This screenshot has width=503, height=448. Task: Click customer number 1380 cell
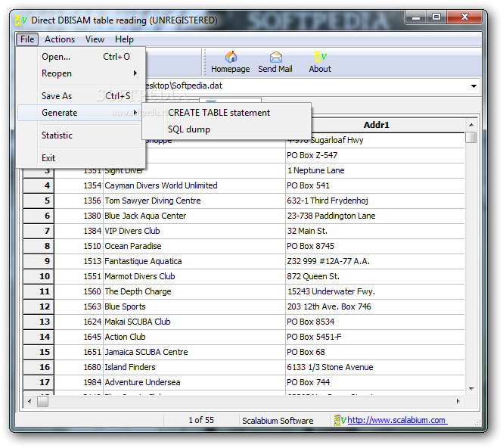(79, 216)
